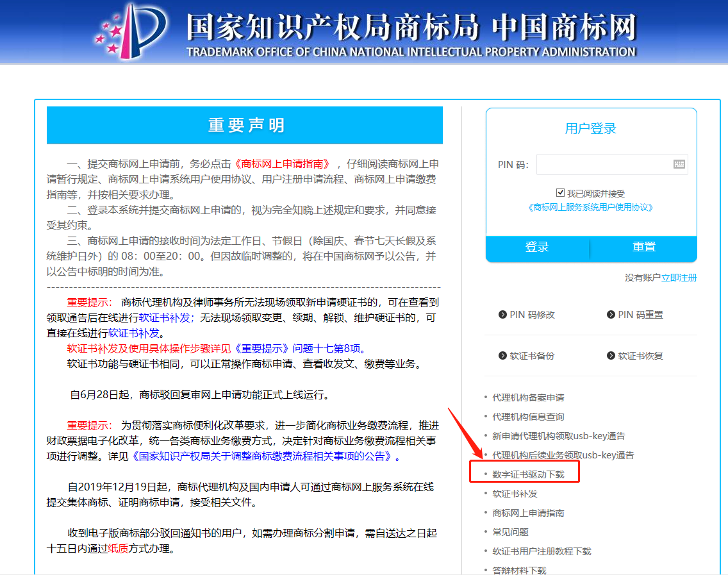The image size is (728, 577).
Task: Open 代理机构备案申请 in the sidebar list
Action: (528, 397)
